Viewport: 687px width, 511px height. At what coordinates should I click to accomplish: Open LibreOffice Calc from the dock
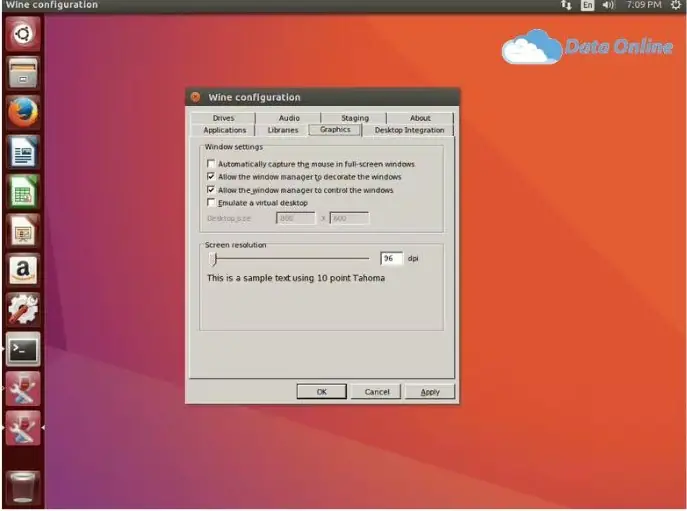pyautogui.click(x=23, y=192)
